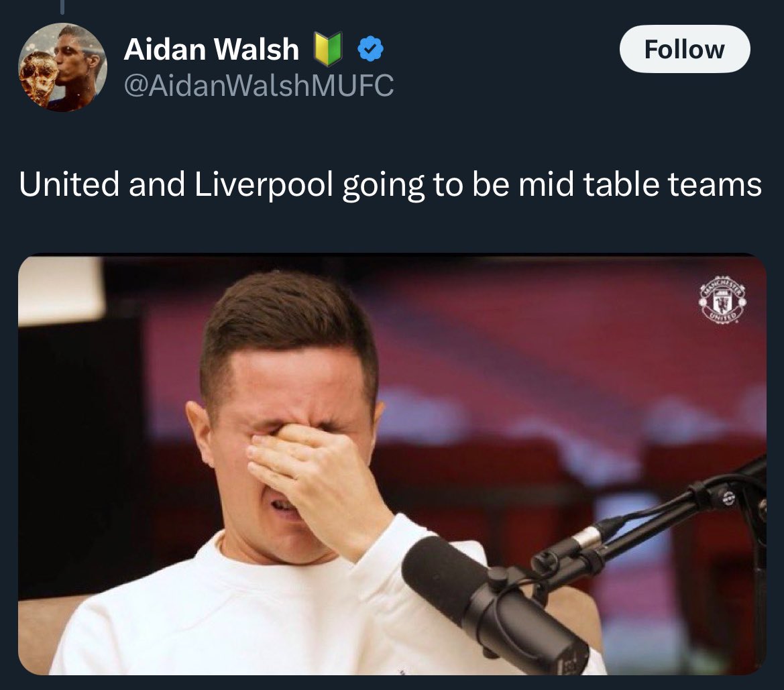This screenshot has width=784, height=690.
Task: Click the tweet text about mid table teams
Action: click(x=390, y=184)
